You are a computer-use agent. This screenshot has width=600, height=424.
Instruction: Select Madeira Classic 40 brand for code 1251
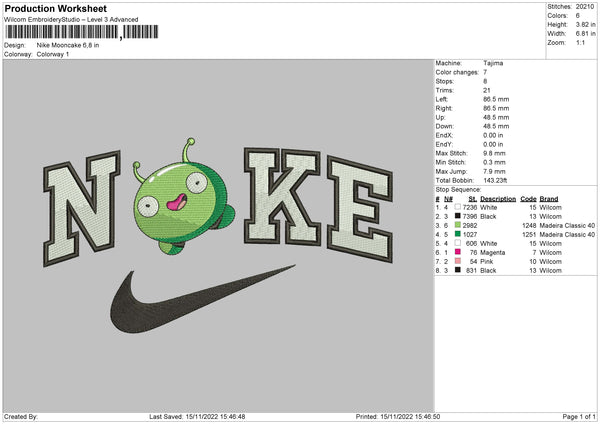coord(567,235)
